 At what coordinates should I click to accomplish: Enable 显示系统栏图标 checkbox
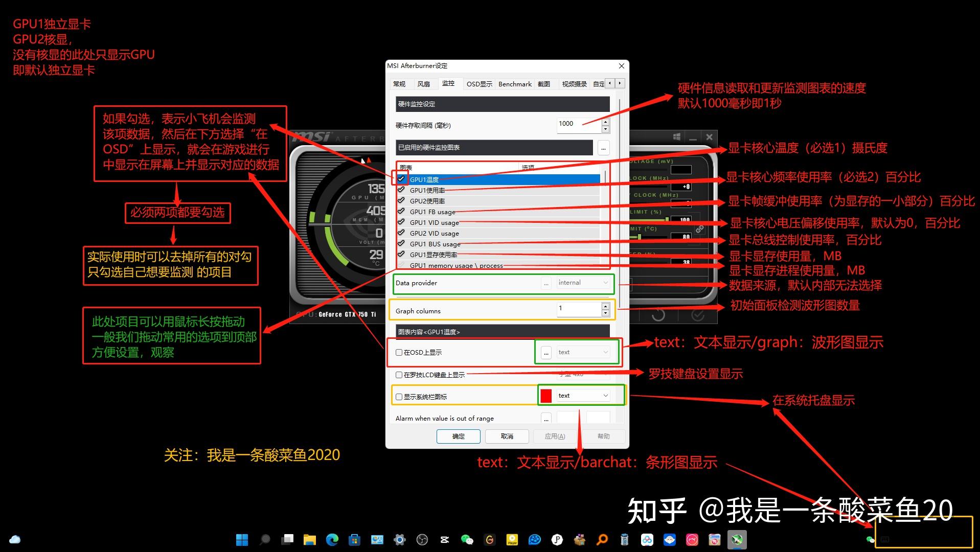pyautogui.click(x=399, y=397)
